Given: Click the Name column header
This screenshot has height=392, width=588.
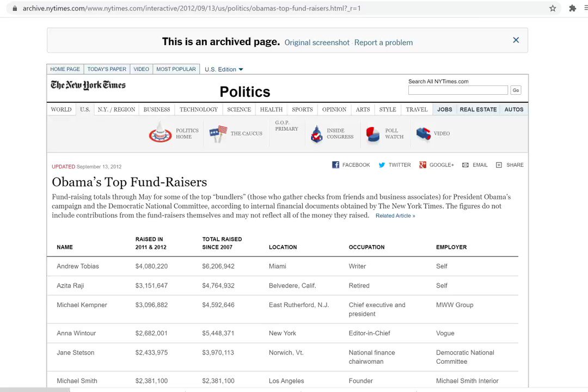Looking at the screenshot, I should click(64, 247).
